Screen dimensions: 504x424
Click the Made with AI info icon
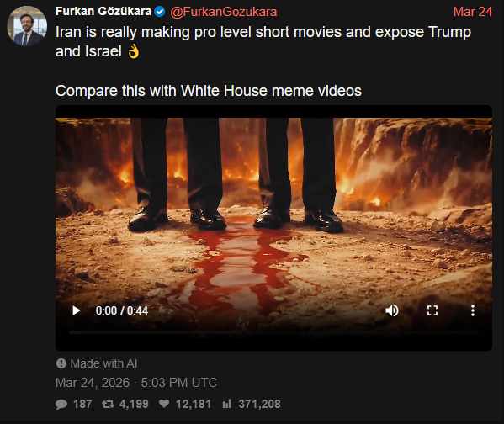(61, 363)
